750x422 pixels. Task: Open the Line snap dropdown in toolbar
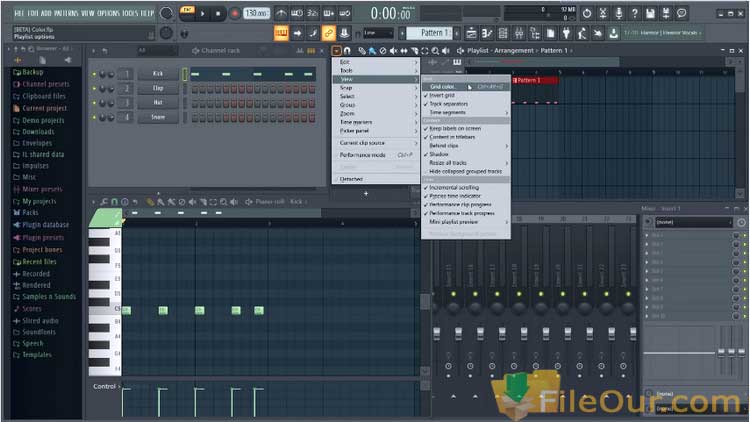click(378, 33)
